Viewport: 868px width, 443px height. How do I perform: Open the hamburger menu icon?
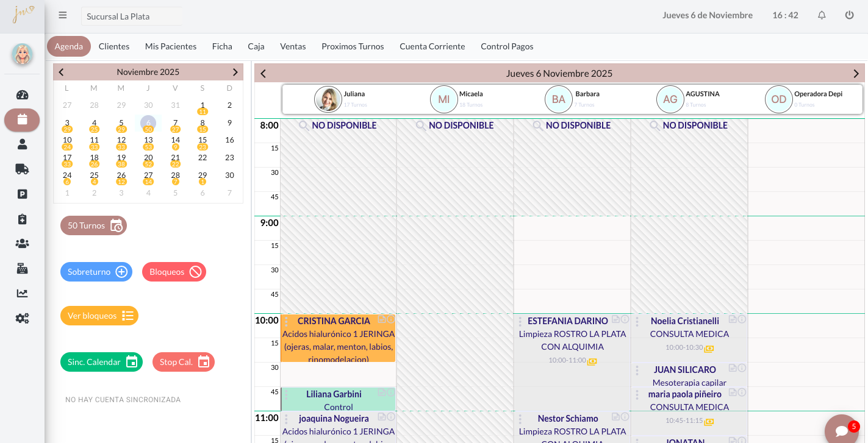[x=63, y=15]
